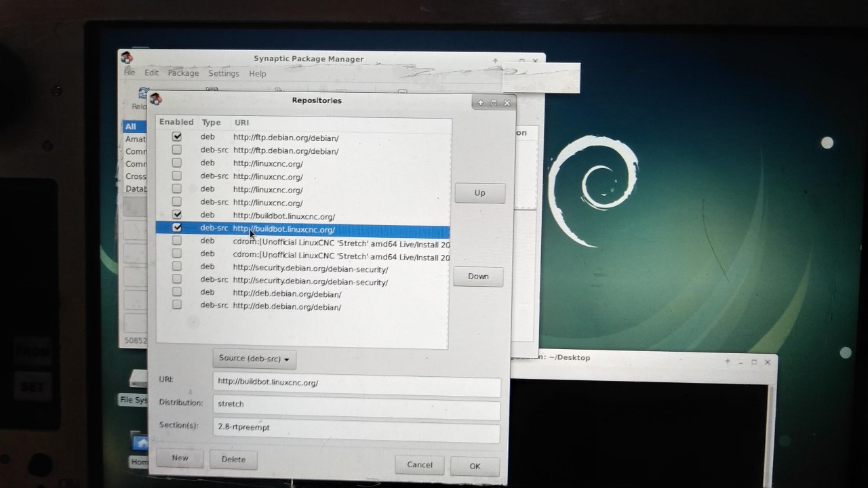The height and width of the screenshot is (488, 868).
Task: Select the deb-src http://deb.debian.org/debian/ row URI
Action: click(x=287, y=306)
